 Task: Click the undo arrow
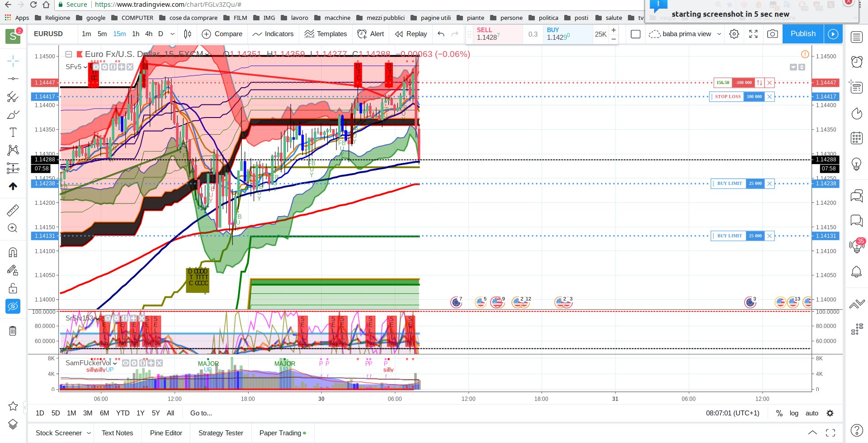click(x=441, y=34)
